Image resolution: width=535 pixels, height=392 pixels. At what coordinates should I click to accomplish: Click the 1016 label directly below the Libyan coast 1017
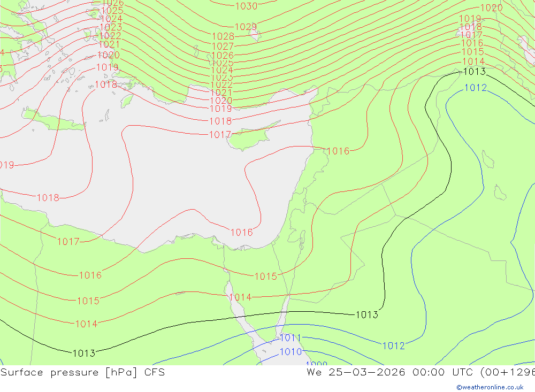point(90,275)
